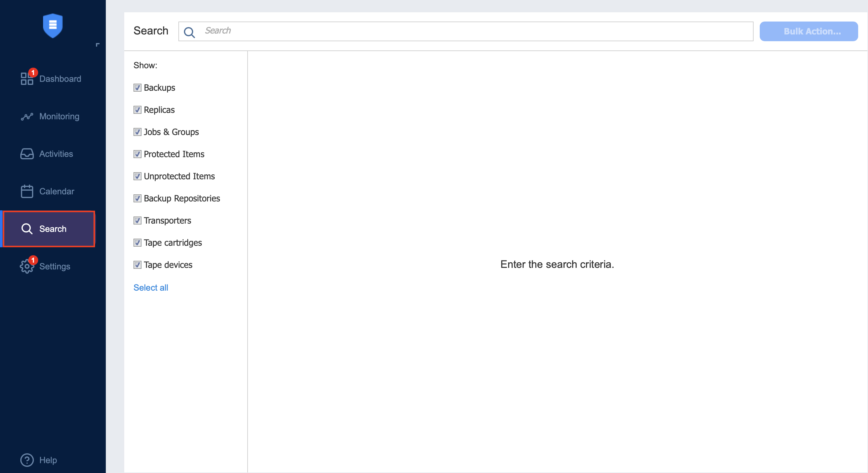Click 'Enter the search criteria.' text
This screenshot has height=473, width=868.
click(x=557, y=264)
